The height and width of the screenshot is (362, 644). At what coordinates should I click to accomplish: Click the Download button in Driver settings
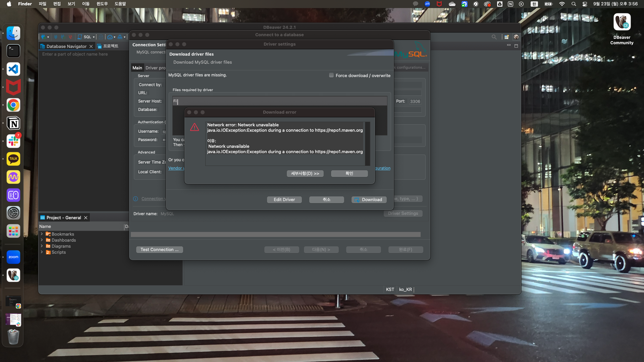pos(369,199)
